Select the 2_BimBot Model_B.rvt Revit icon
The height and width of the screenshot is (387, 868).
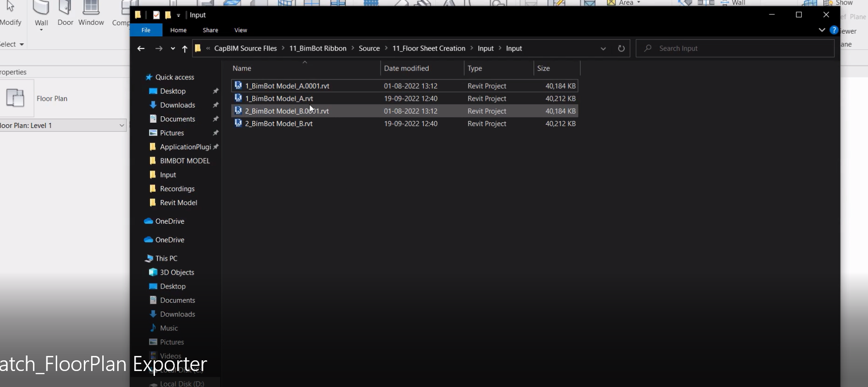(x=238, y=123)
